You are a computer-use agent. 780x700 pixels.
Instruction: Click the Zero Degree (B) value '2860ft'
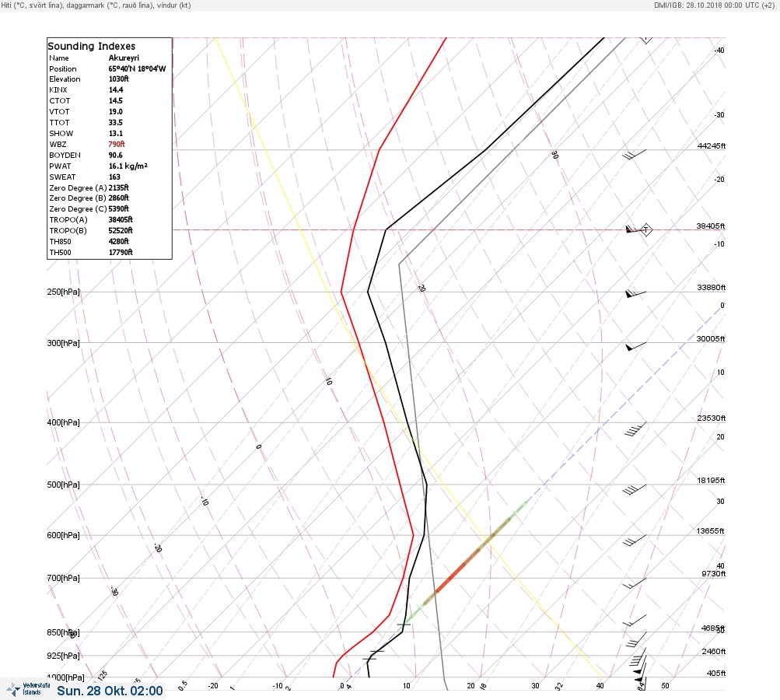119,198
